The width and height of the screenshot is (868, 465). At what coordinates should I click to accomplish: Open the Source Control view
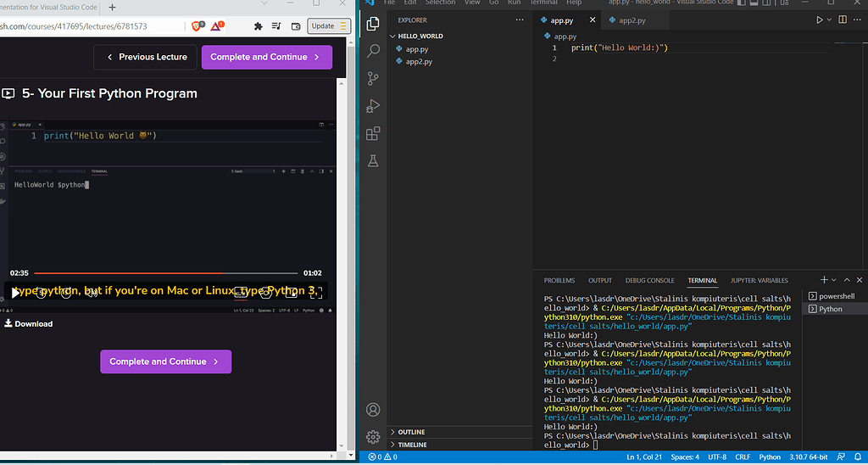(373, 79)
